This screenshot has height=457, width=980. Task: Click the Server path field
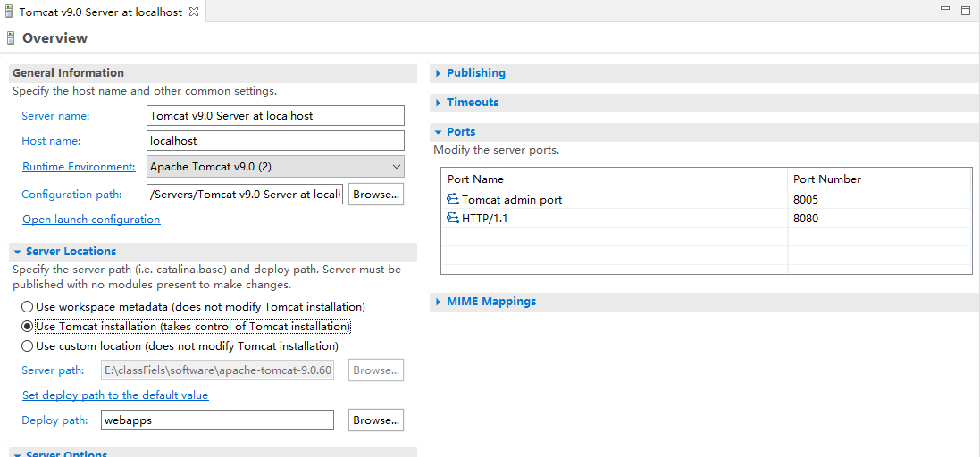217,370
